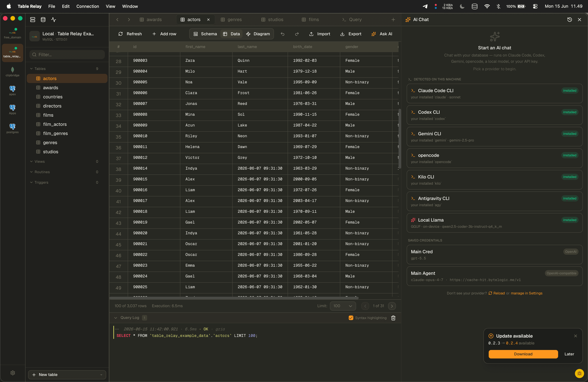
Task: Click the yellow bug report icon
Action: [x=579, y=373]
